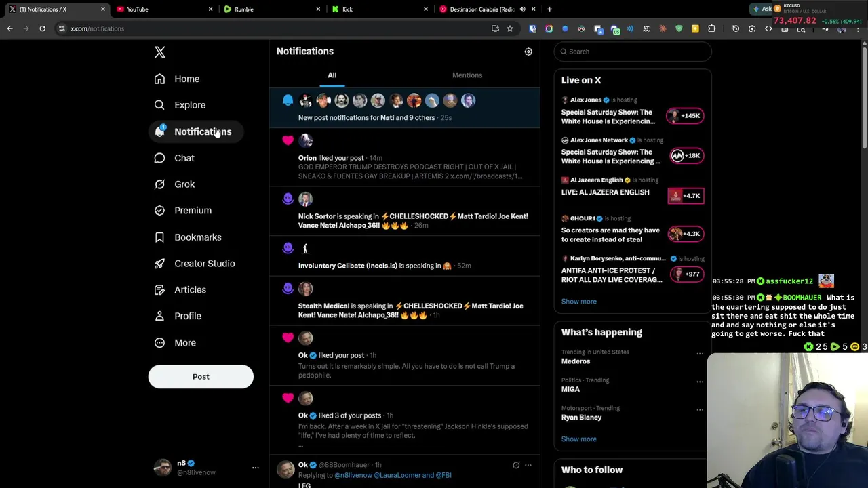Reload the current page
This screenshot has width=868, height=488.
[x=42, y=28]
